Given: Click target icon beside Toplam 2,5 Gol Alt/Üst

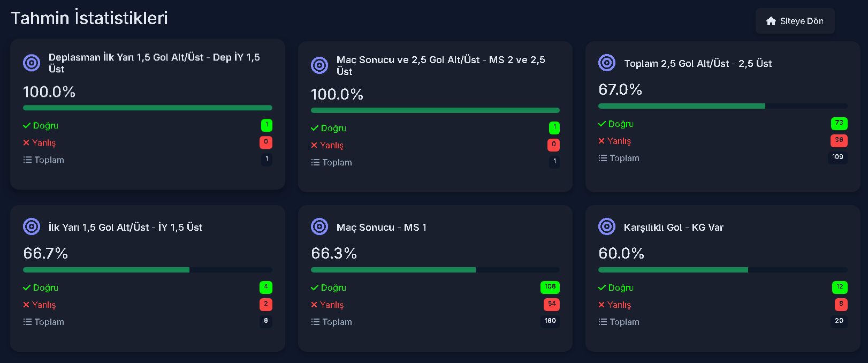Looking at the screenshot, I should [607, 63].
